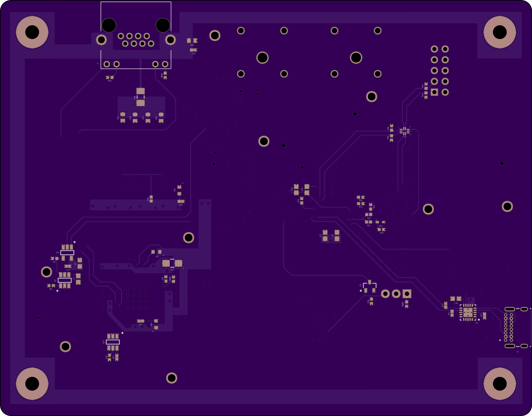Click the FB3 ferrite bead label
Screen dimensions: 532x416
pyautogui.click(x=157, y=257)
